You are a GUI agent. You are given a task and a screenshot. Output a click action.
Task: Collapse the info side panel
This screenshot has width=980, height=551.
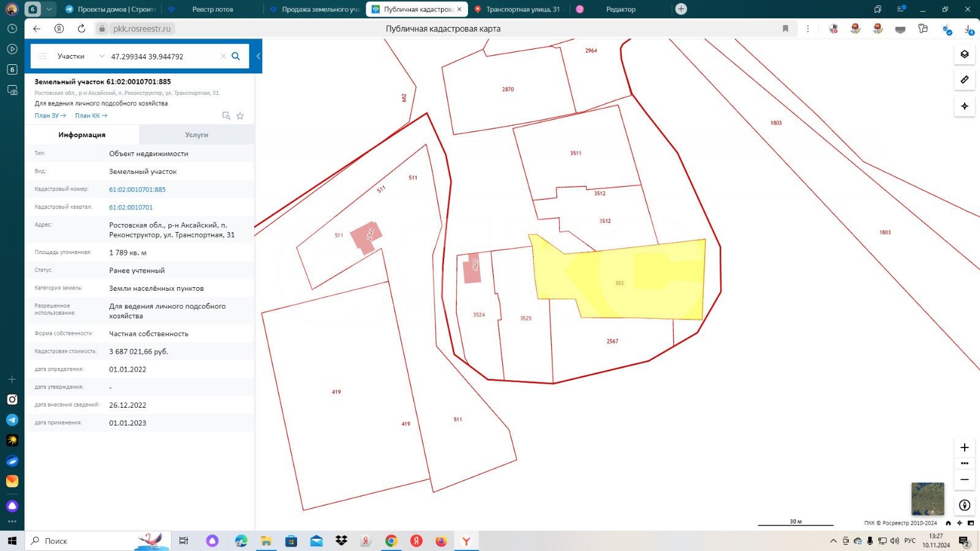click(x=258, y=56)
